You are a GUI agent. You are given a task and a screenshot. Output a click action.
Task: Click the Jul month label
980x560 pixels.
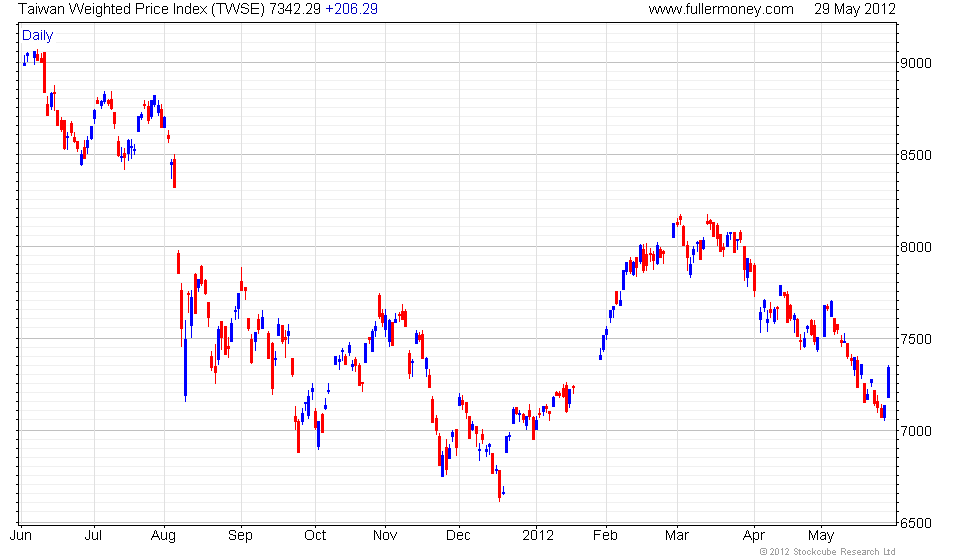tap(93, 536)
